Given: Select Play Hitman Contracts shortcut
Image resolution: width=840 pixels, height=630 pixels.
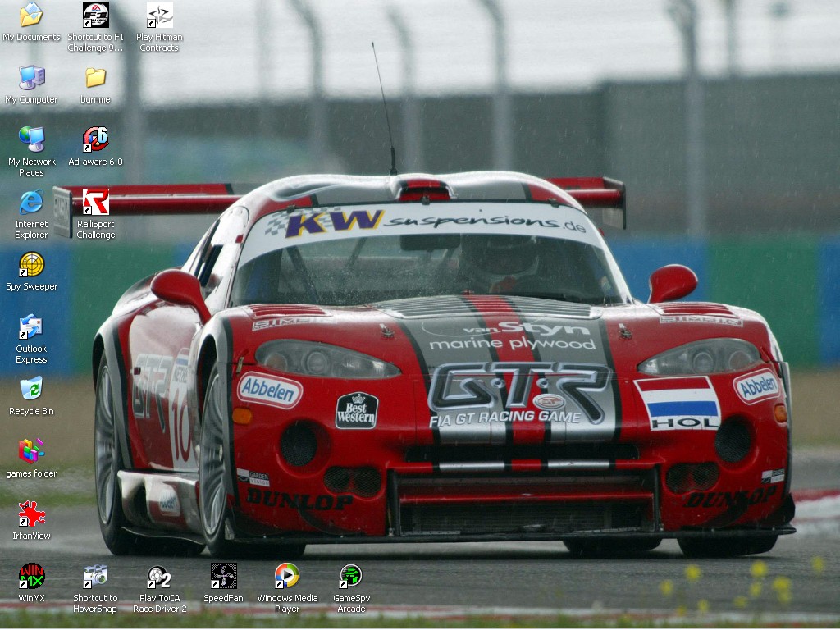Looking at the screenshot, I should click(159, 15).
